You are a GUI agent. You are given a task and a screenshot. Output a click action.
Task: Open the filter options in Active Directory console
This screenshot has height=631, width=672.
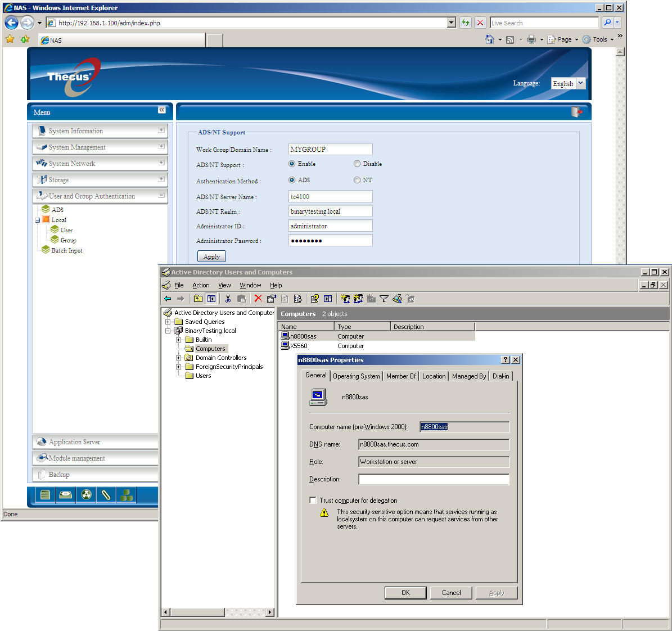tap(384, 299)
